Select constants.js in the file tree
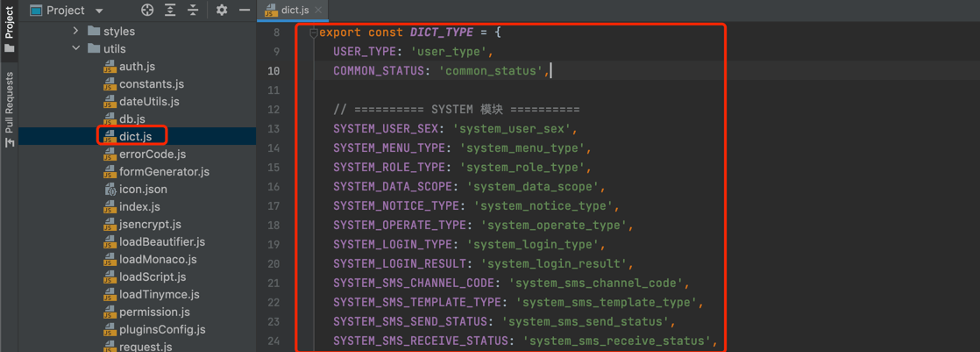This screenshot has width=980, height=352. [x=151, y=84]
